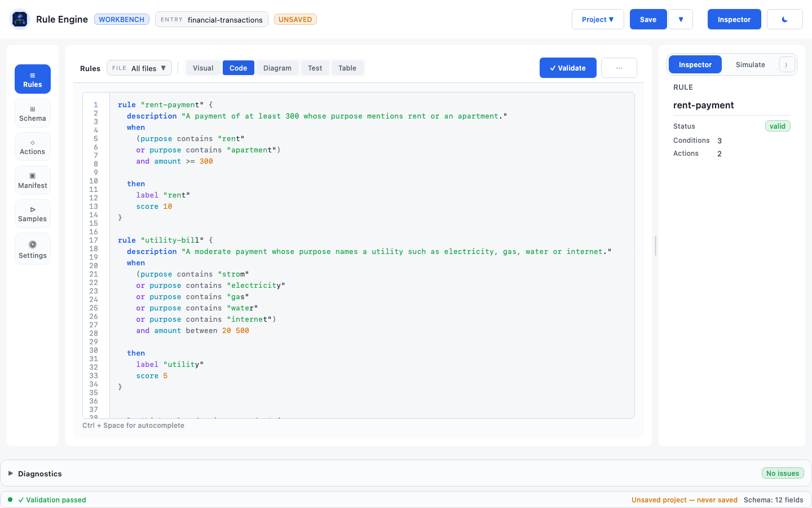Image resolution: width=812 pixels, height=508 pixels.
Task: Click 'Ctrl + Space for autocomplete' hint
Action: click(133, 425)
